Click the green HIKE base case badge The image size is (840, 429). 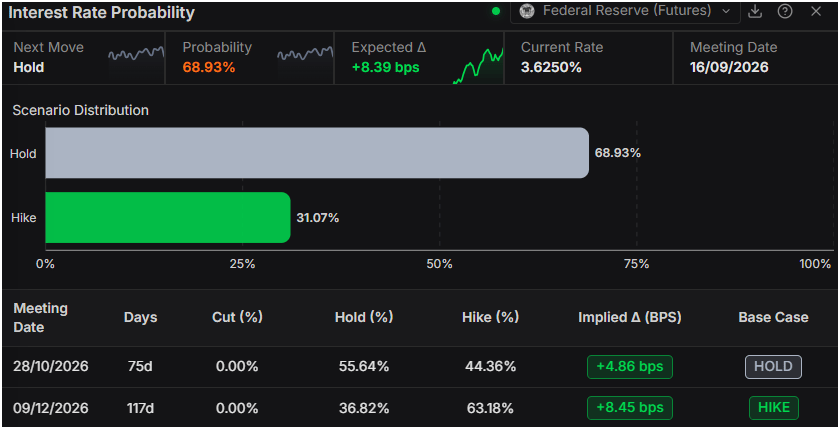tap(774, 408)
